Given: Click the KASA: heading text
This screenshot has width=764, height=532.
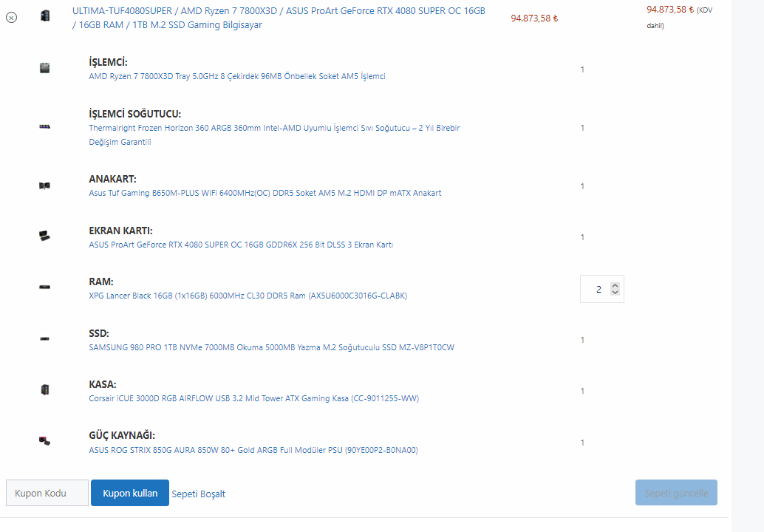Looking at the screenshot, I should 102,384.
